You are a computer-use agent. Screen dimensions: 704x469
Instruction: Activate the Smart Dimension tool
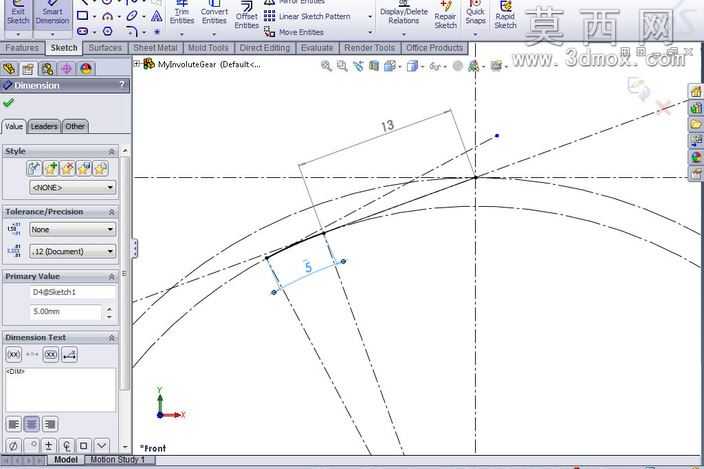[x=53, y=16]
